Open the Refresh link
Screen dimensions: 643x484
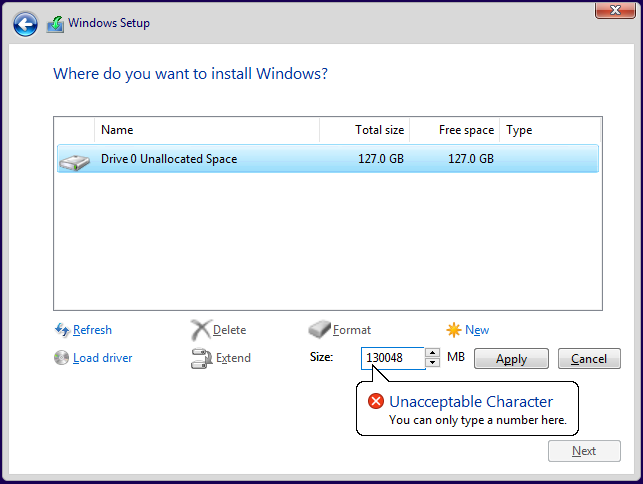point(92,330)
